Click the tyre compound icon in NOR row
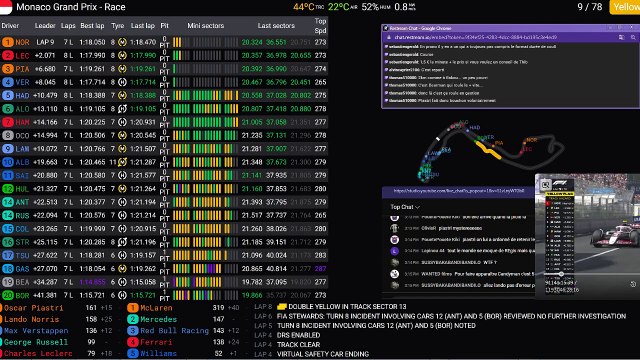This screenshot has height=360, width=640. click(x=122, y=42)
